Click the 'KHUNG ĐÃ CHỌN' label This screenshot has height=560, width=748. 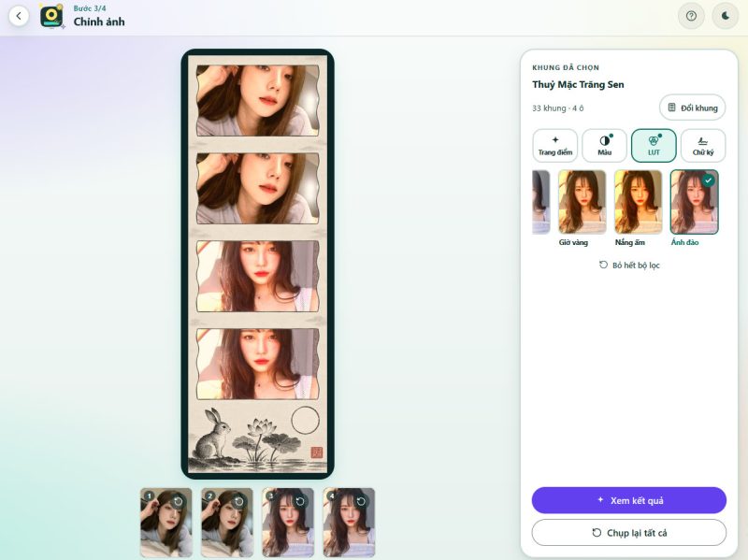pos(566,67)
